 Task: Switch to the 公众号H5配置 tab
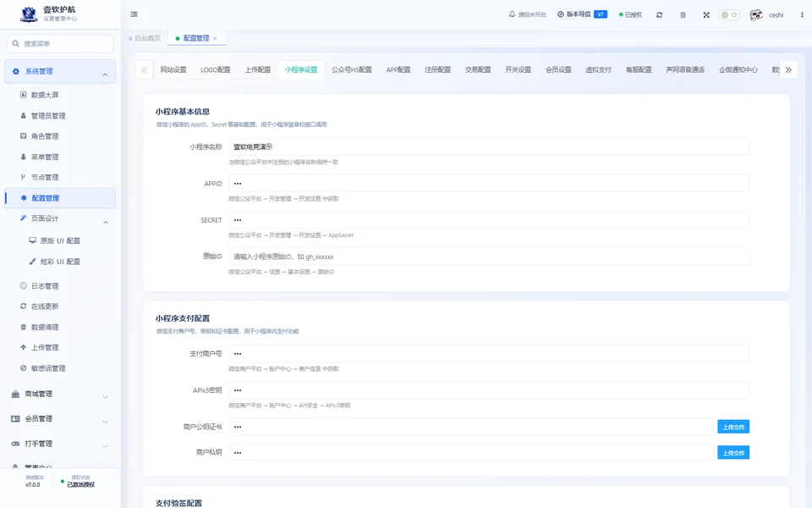(352, 69)
